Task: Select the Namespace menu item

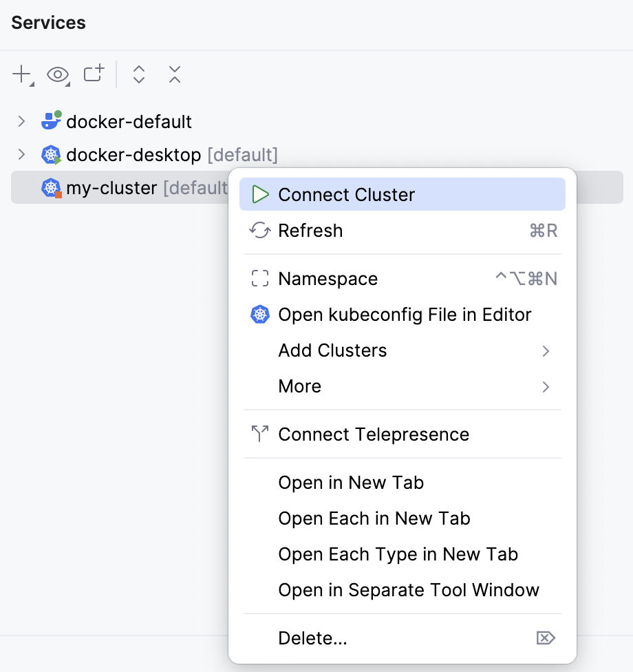Action: tap(328, 279)
